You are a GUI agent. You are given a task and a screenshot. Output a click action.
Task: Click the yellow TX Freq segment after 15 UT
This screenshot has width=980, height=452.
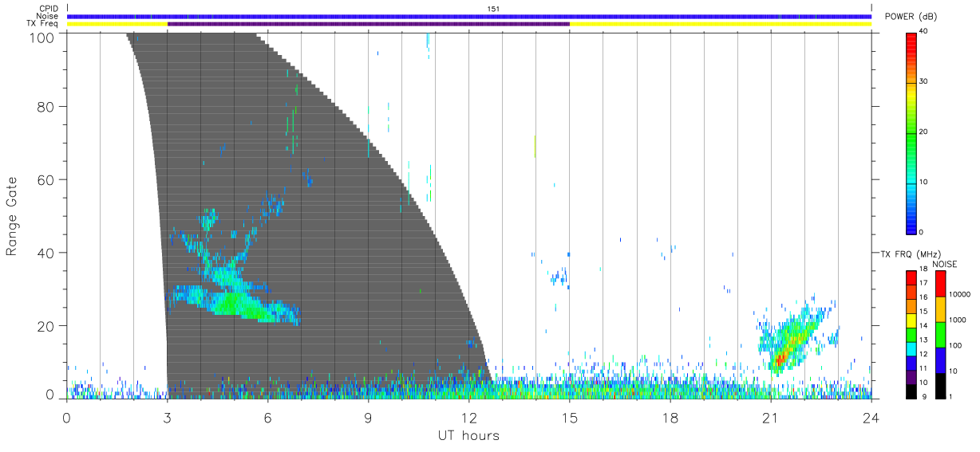pyautogui.click(x=721, y=24)
